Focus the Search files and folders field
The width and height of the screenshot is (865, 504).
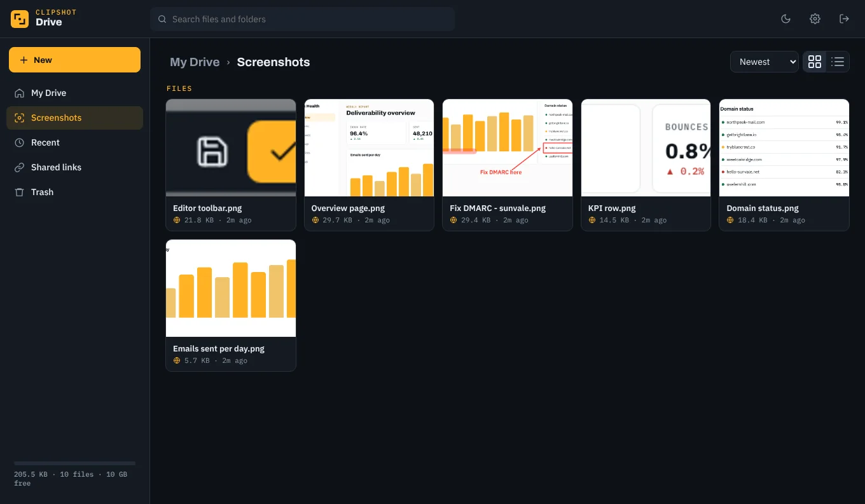302,19
